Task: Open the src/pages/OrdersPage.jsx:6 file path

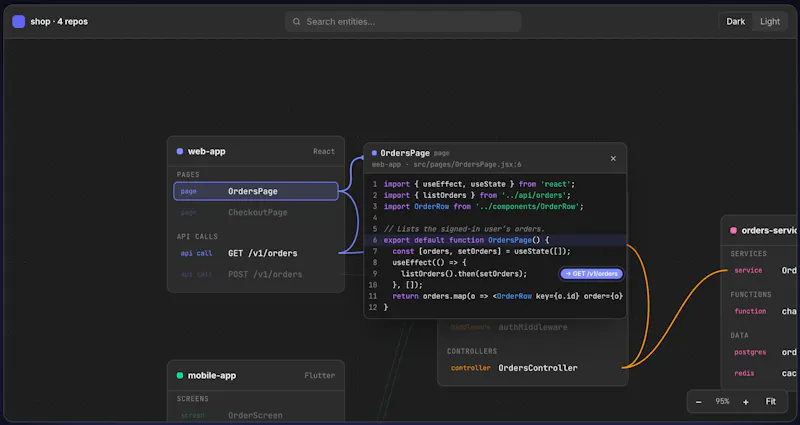Action: pyautogui.click(x=467, y=164)
